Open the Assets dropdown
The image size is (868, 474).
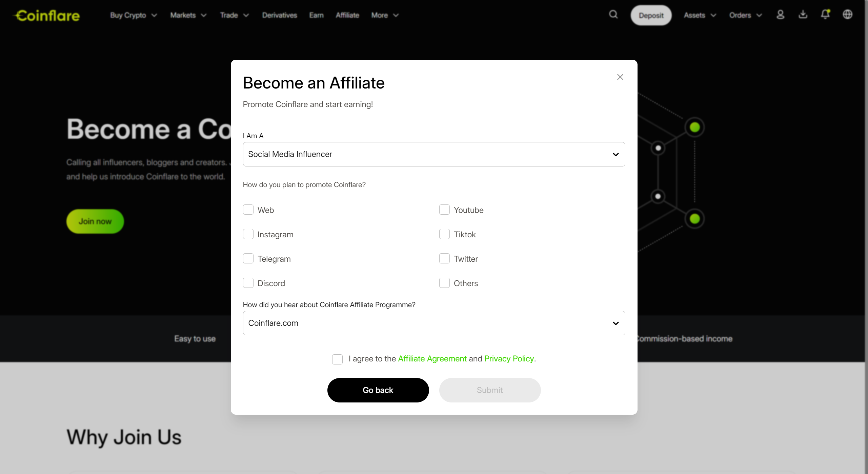pos(700,15)
